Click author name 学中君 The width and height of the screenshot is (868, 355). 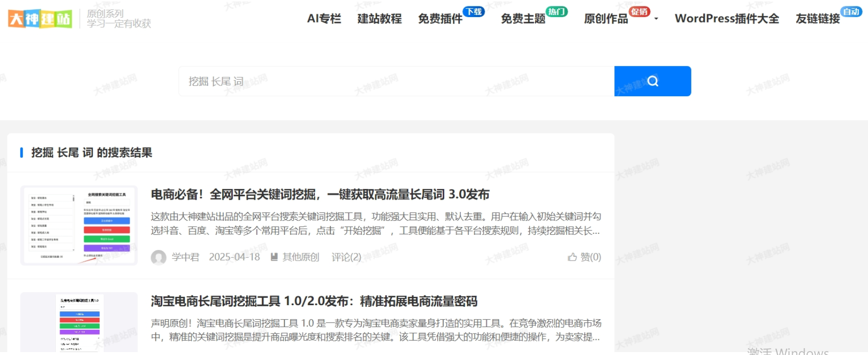pyautogui.click(x=186, y=257)
